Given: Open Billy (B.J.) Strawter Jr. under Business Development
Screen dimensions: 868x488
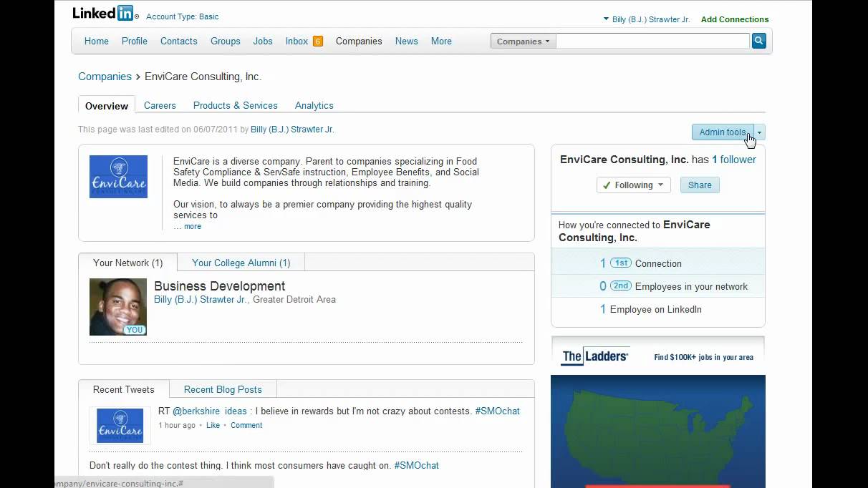Looking at the screenshot, I should coord(201,300).
